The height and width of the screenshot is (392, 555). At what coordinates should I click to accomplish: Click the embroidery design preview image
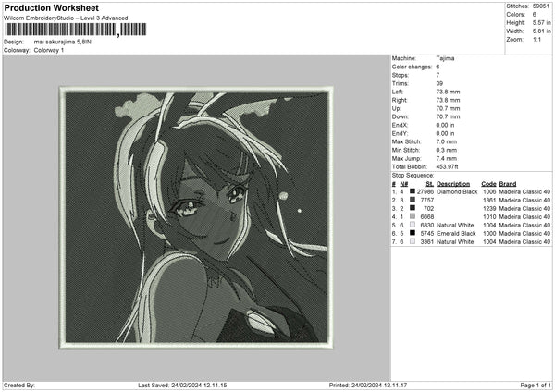click(x=196, y=217)
